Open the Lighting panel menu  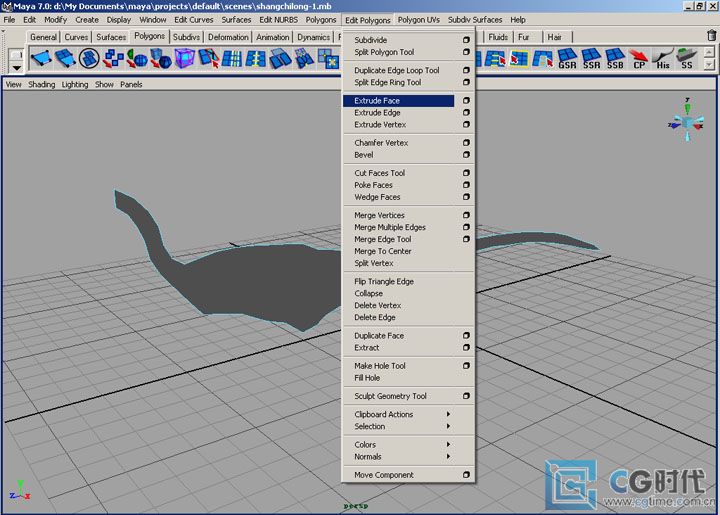pos(75,84)
